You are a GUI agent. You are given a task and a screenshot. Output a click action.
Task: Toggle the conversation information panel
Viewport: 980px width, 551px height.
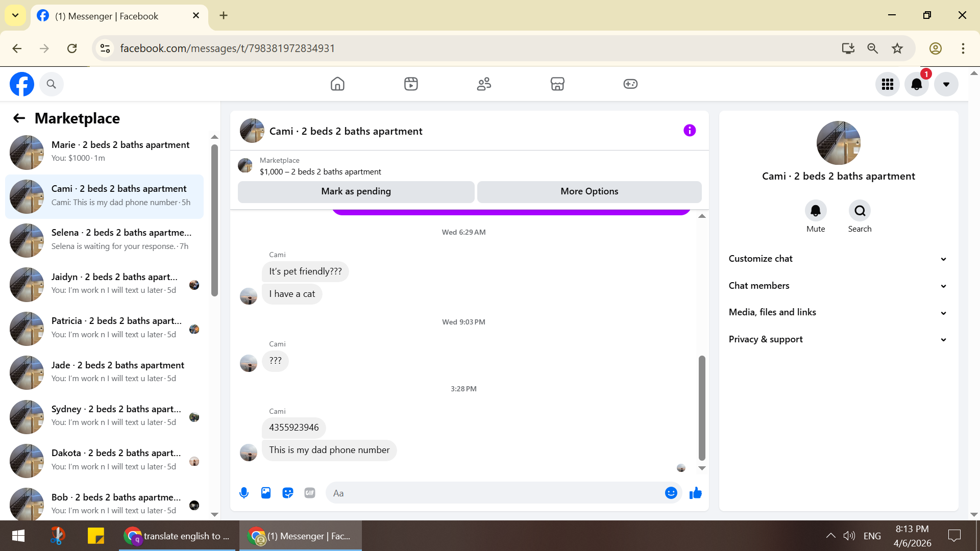(x=690, y=131)
